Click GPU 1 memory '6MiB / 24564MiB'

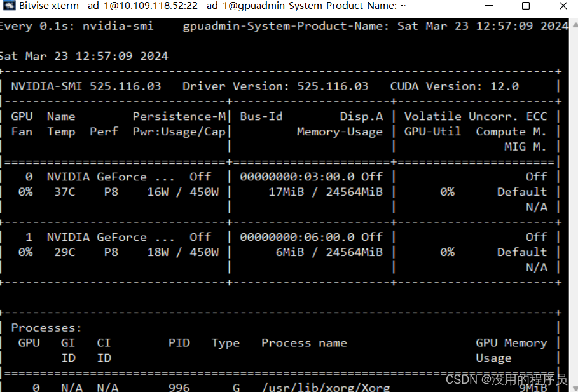pyautogui.click(x=329, y=252)
